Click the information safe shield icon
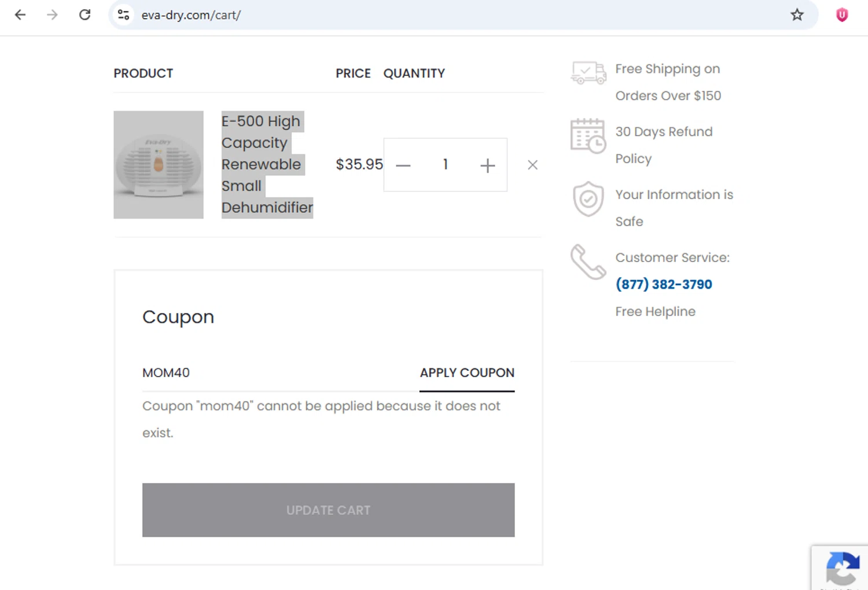868x590 pixels. (588, 198)
